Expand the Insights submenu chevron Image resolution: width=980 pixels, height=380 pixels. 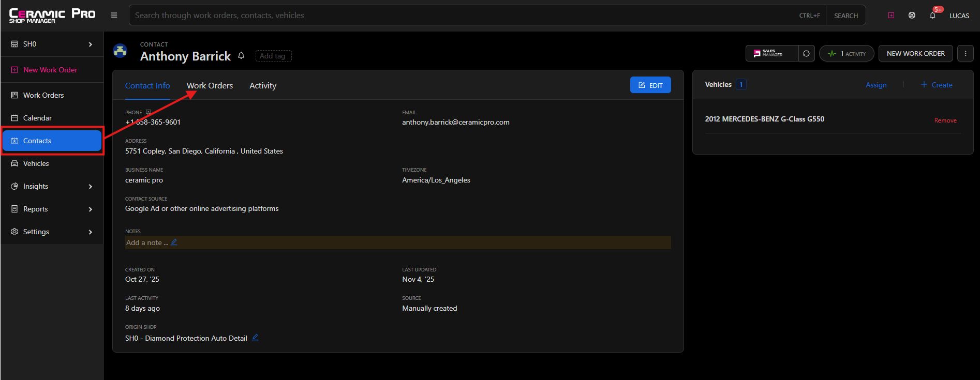(x=91, y=187)
